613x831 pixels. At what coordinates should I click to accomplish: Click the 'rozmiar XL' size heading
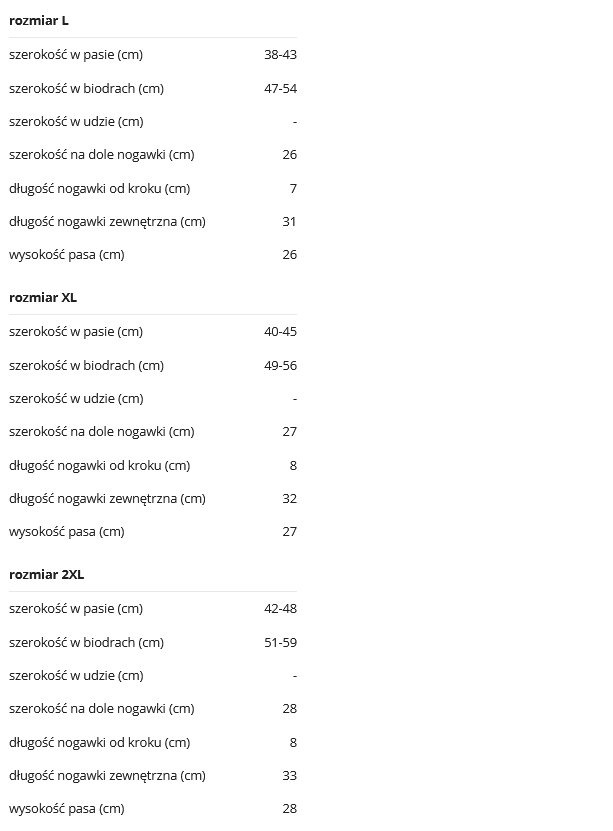click(43, 298)
